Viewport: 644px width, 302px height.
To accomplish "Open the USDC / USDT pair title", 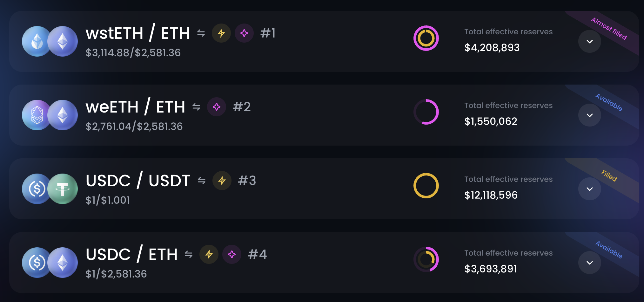I will (x=138, y=181).
